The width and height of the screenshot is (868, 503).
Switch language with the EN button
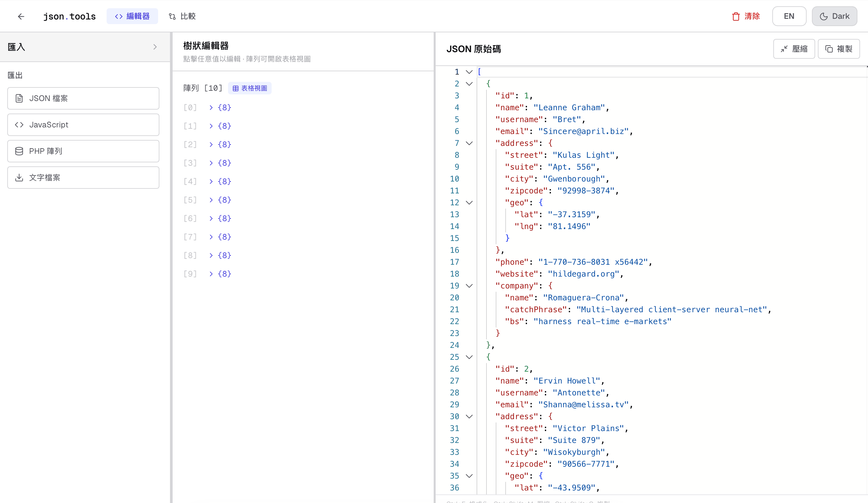tap(789, 16)
